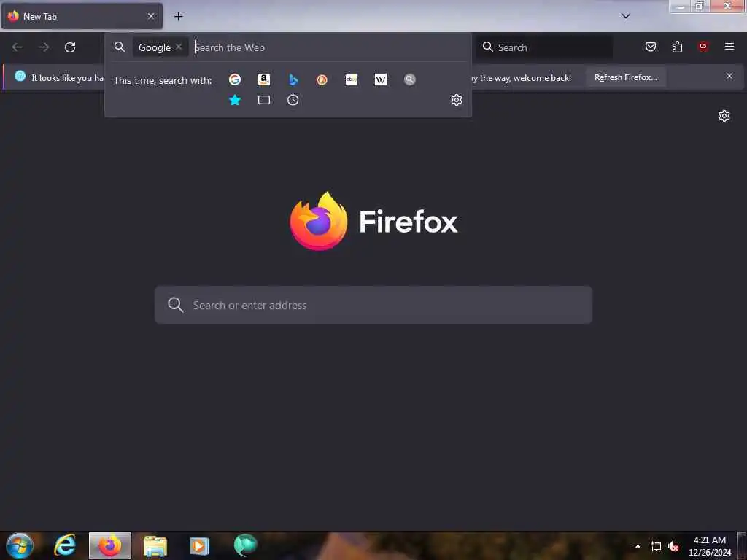Open Windows Explorer folder on taskbar

coord(155,545)
